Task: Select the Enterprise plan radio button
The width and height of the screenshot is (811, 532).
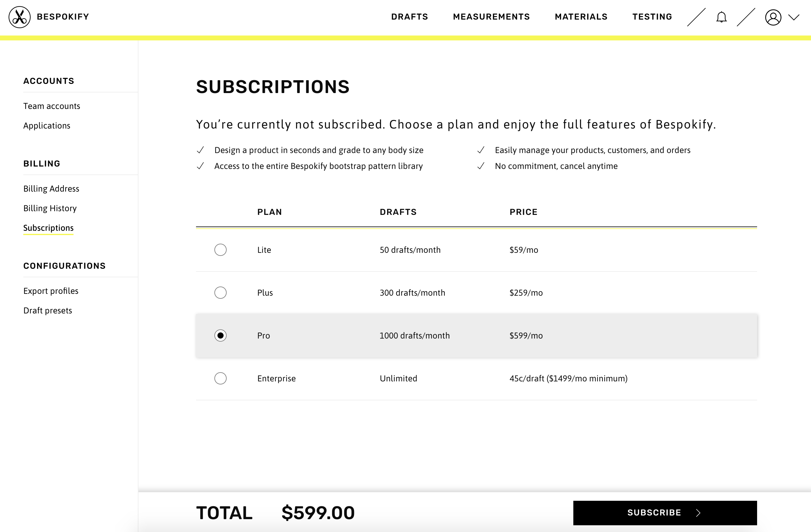Action: pos(220,378)
